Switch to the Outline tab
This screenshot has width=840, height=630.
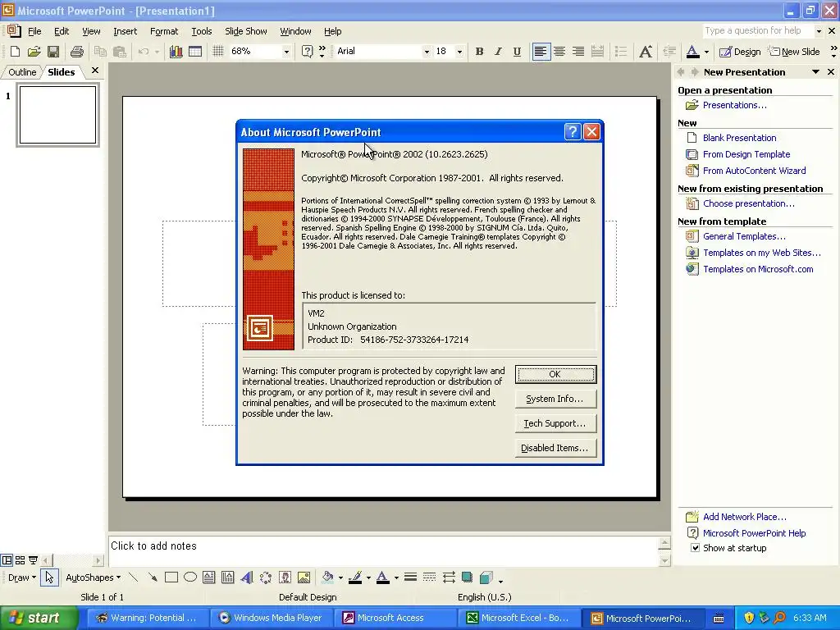tap(22, 72)
